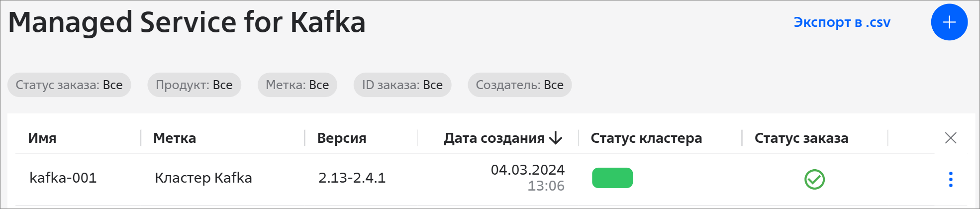Click the sort arrow next to Дата создания

(x=556, y=138)
